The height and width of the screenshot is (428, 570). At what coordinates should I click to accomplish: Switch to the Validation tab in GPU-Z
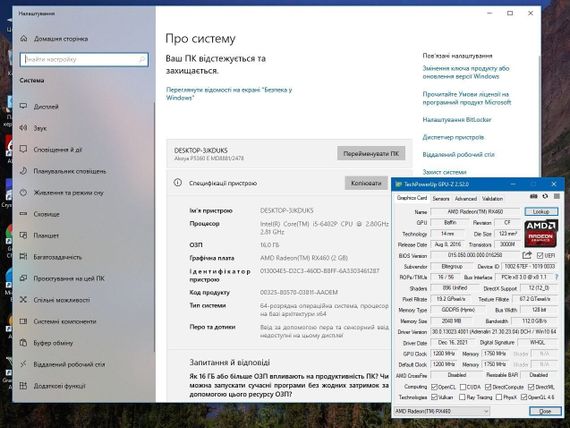click(492, 199)
